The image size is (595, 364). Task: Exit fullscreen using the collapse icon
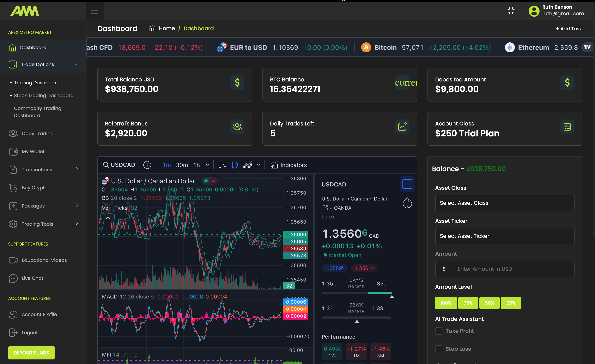511,11
